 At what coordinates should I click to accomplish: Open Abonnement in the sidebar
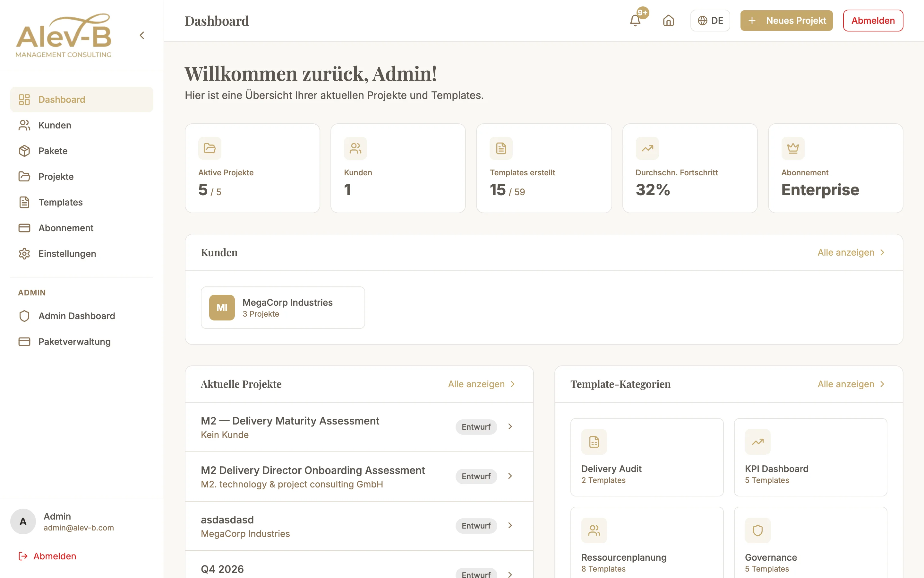tap(82, 228)
